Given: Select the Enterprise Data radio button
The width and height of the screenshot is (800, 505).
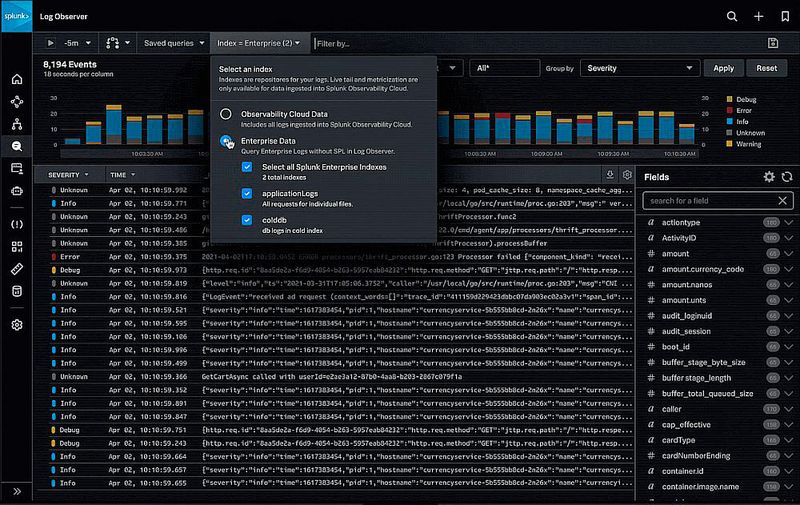Looking at the screenshot, I should 226,141.
